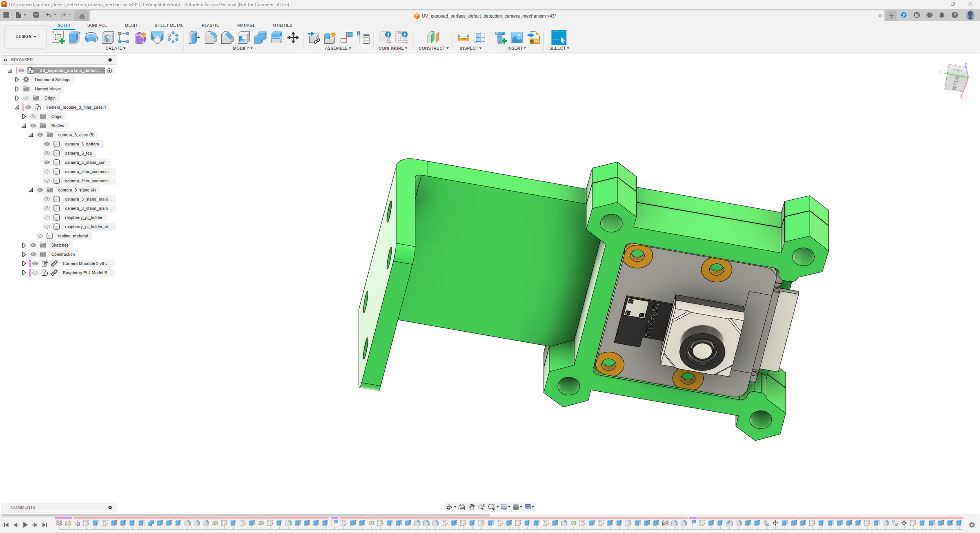Image resolution: width=980 pixels, height=533 pixels.
Task: Click the Save icon
Action: (x=36, y=15)
